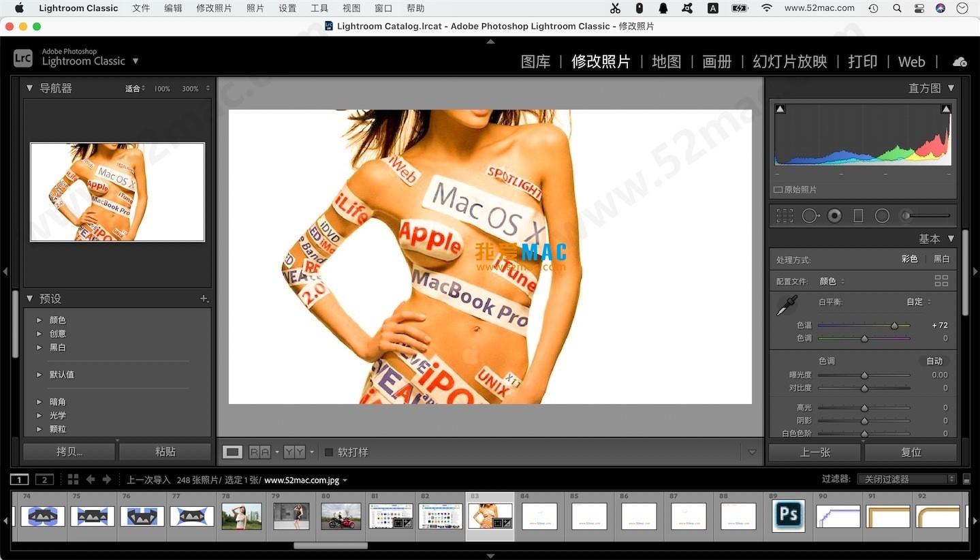Image resolution: width=980 pixels, height=560 pixels.
Task: Go forward using filmstrip right arrow
Action: (x=106, y=480)
